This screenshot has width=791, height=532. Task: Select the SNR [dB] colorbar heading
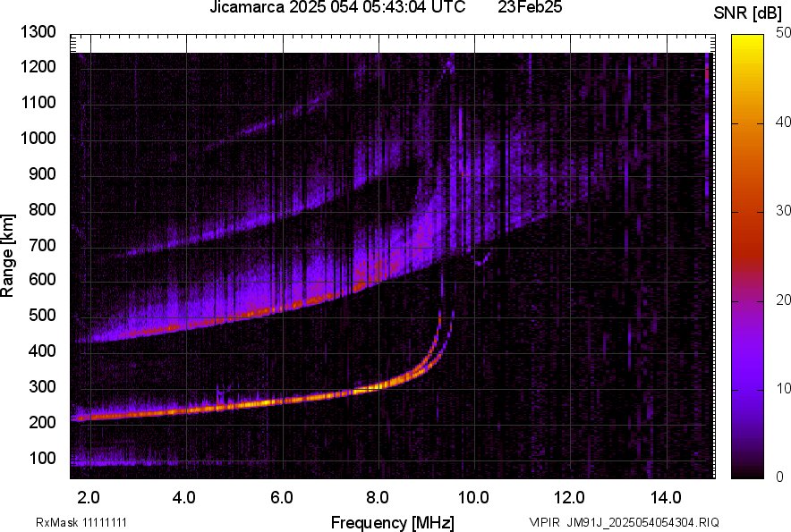747,13
